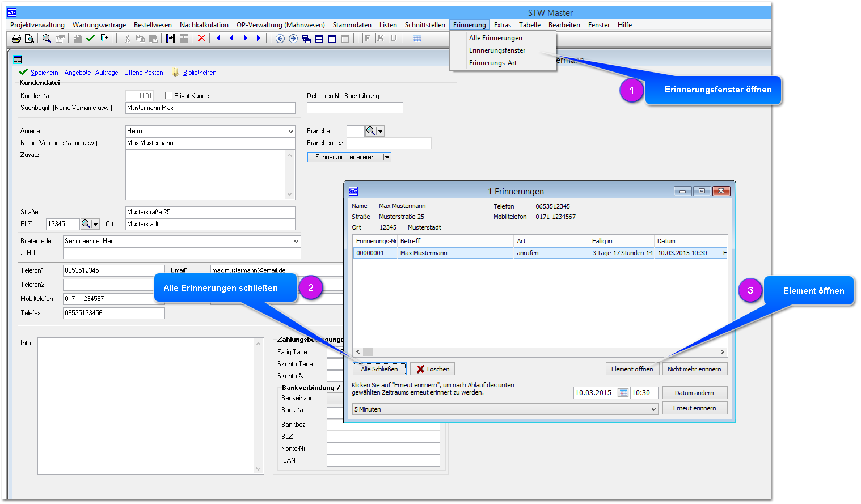Click the Speichern link
This screenshot has width=861, height=504.
click(44, 73)
